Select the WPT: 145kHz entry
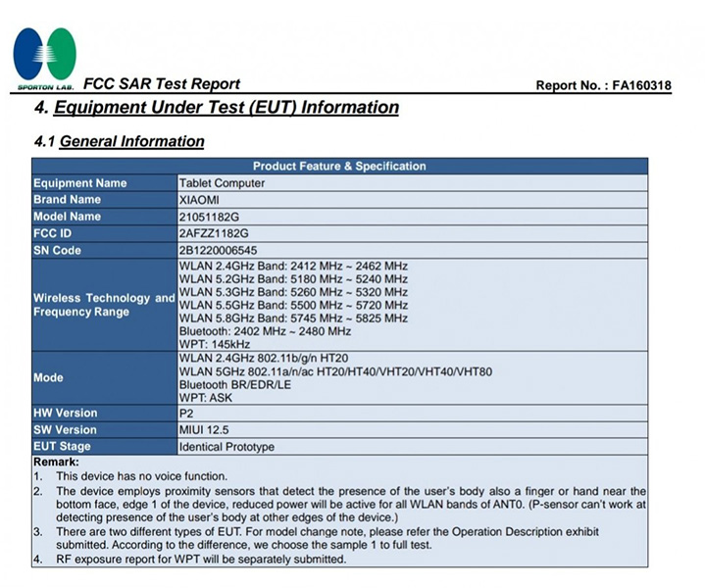Viewport: 705px width, 588px height. [x=215, y=344]
